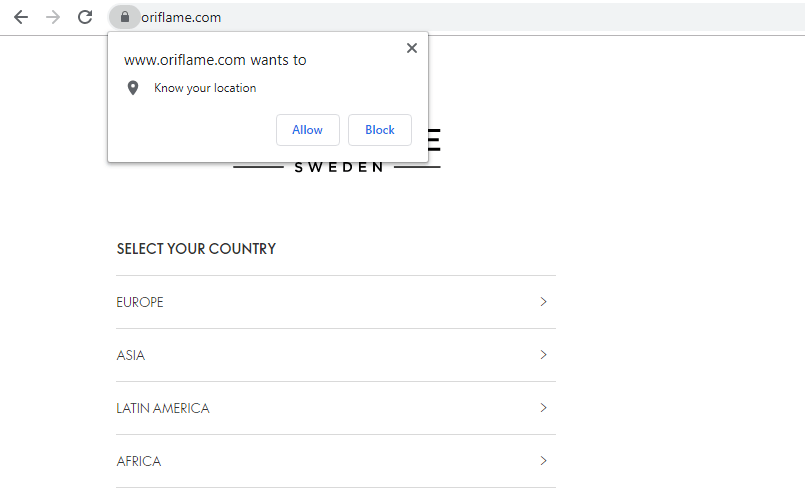Expand Latin America using its chevron
The image size is (805, 489).
[x=543, y=408]
